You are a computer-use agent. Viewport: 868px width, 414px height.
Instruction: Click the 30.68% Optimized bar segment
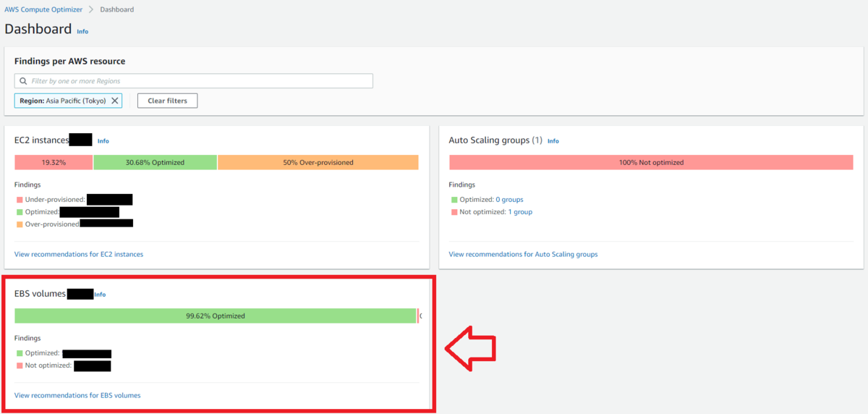pyautogui.click(x=155, y=162)
